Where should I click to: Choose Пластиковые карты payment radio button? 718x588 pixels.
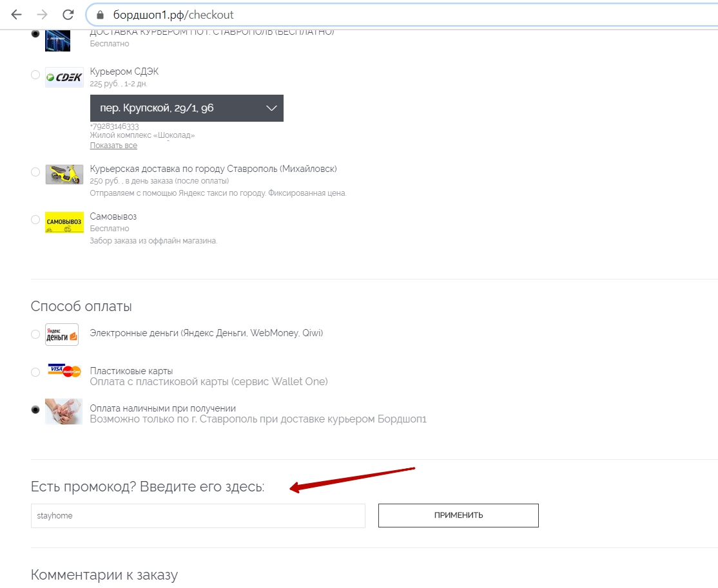[x=35, y=372]
